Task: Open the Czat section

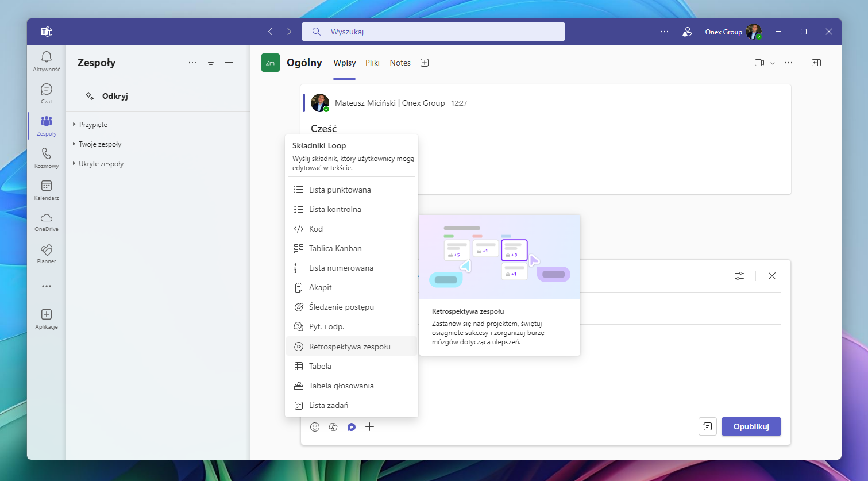Action: point(47,94)
